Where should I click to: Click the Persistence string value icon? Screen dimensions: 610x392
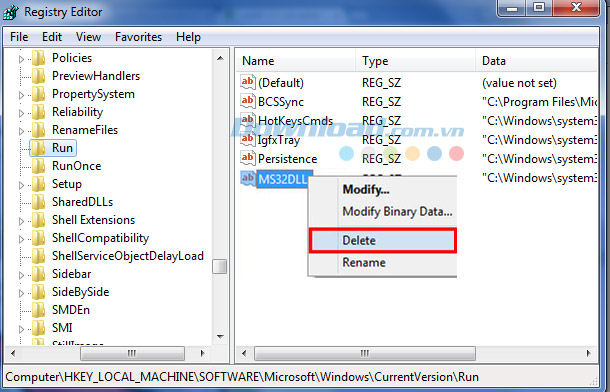tap(248, 158)
